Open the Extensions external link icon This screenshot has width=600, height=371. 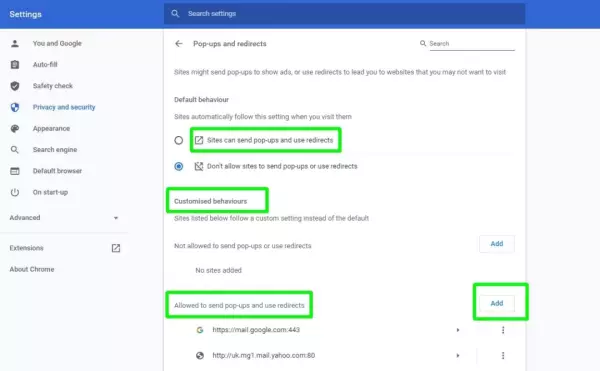tap(116, 248)
